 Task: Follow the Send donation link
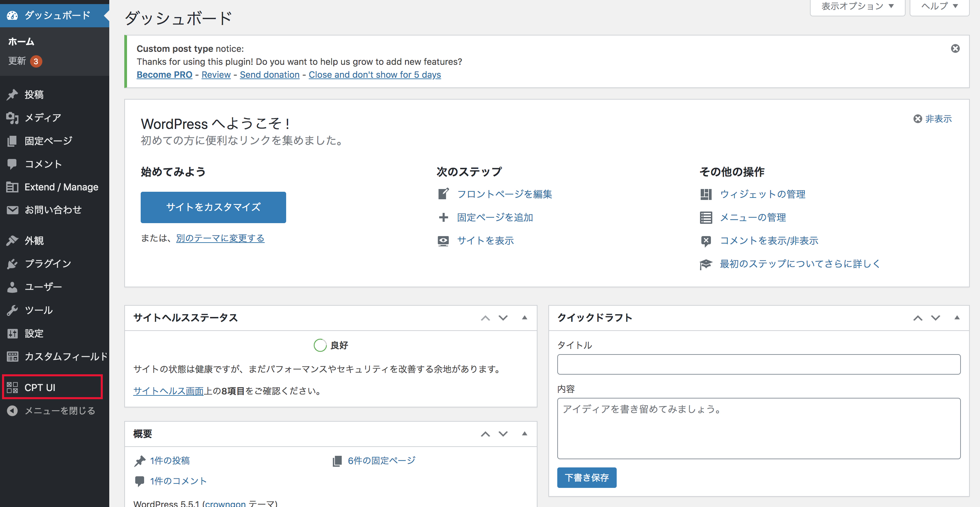click(270, 75)
